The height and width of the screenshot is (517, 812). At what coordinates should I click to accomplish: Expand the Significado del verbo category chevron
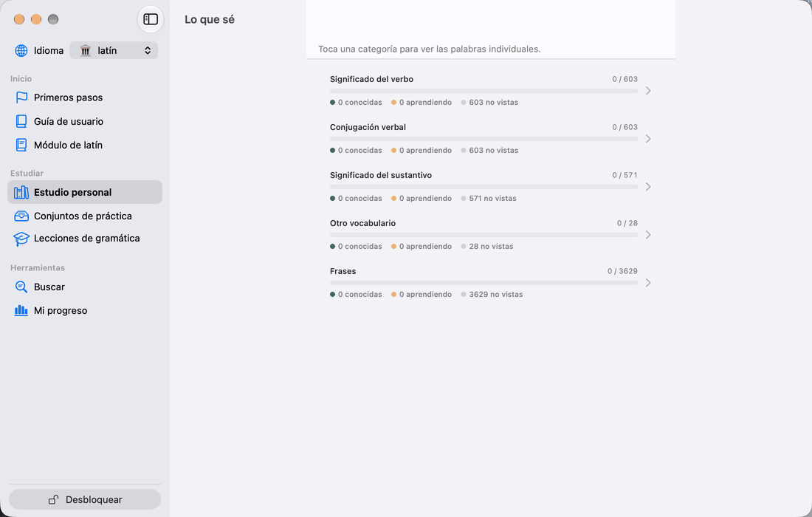648,91
